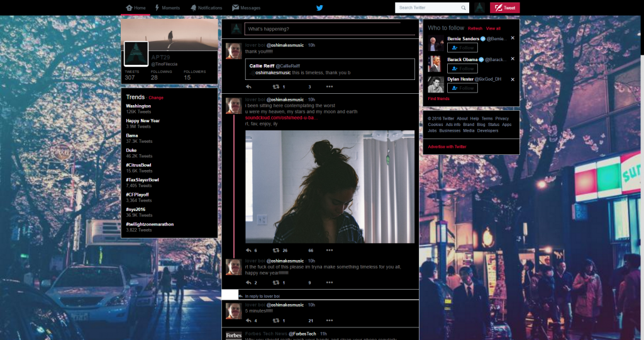Reply to the 'thank you!!!!!' tweet

point(248,87)
